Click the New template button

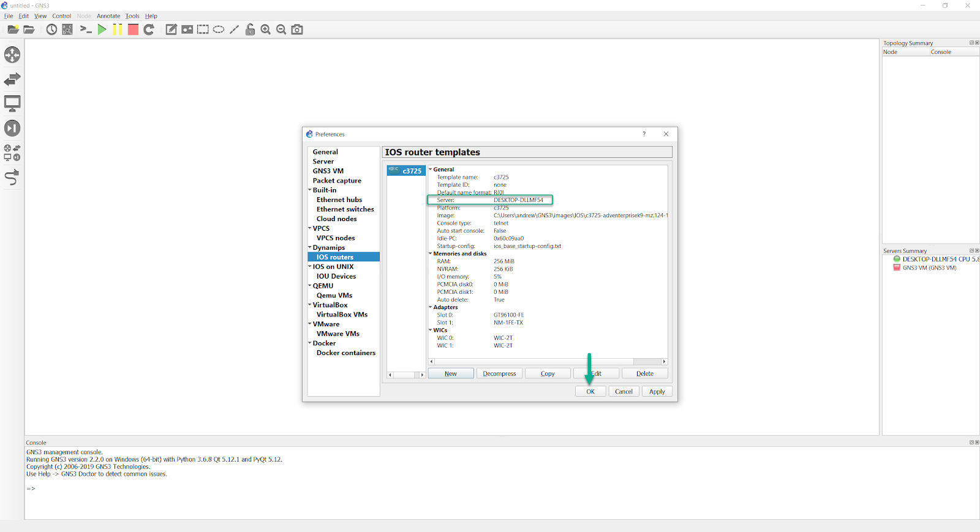pyautogui.click(x=451, y=373)
